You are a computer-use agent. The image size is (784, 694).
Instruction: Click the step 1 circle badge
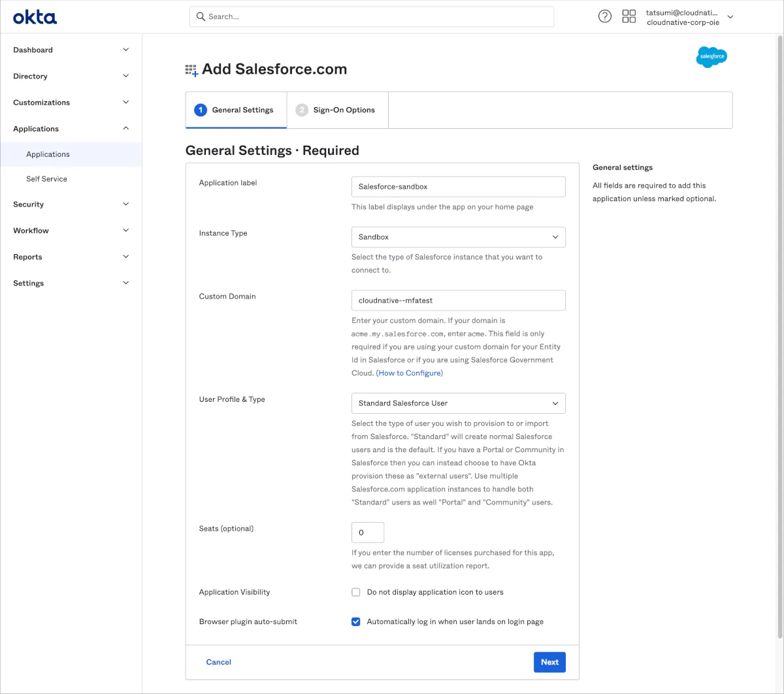click(x=201, y=110)
